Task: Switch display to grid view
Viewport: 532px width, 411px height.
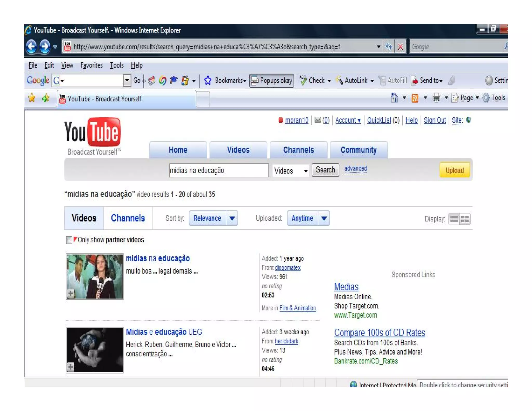Action: (x=465, y=219)
